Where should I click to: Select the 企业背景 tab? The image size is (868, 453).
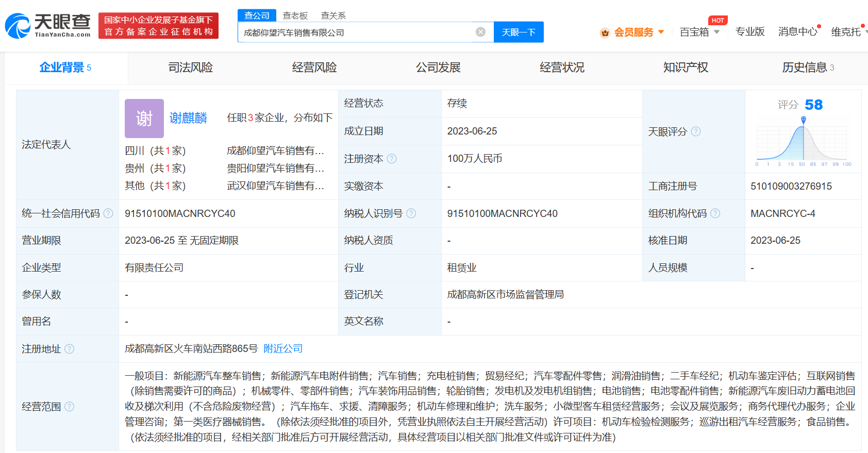(66, 68)
